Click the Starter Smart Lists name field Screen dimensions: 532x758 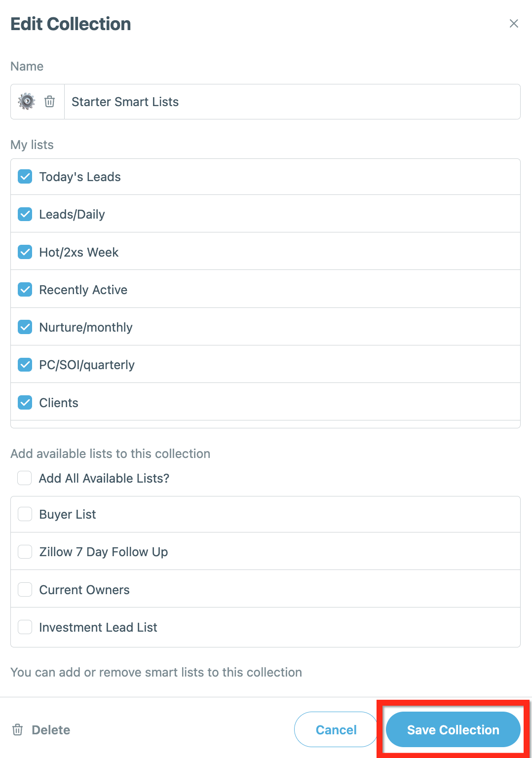pyautogui.click(x=292, y=102)
